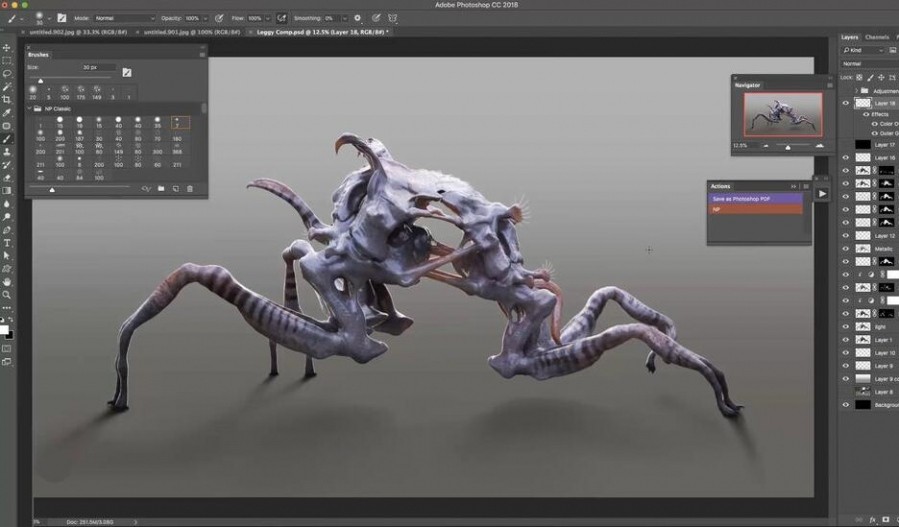This screenshot has width=899, height=527.
Task: Select the Magic Wand tool
Action: [7, 87]
